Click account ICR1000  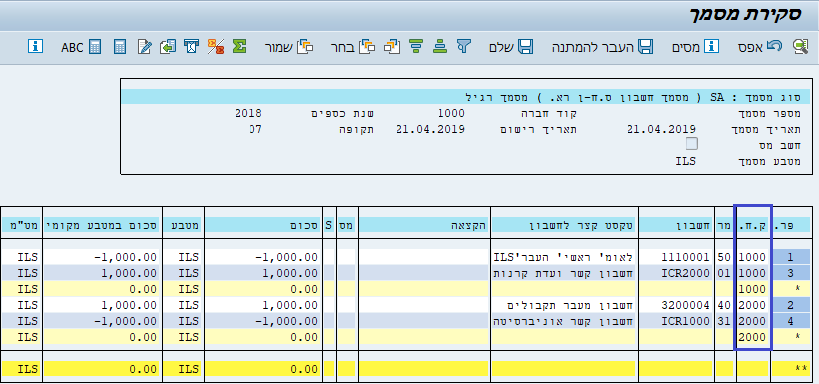[685, 321]
